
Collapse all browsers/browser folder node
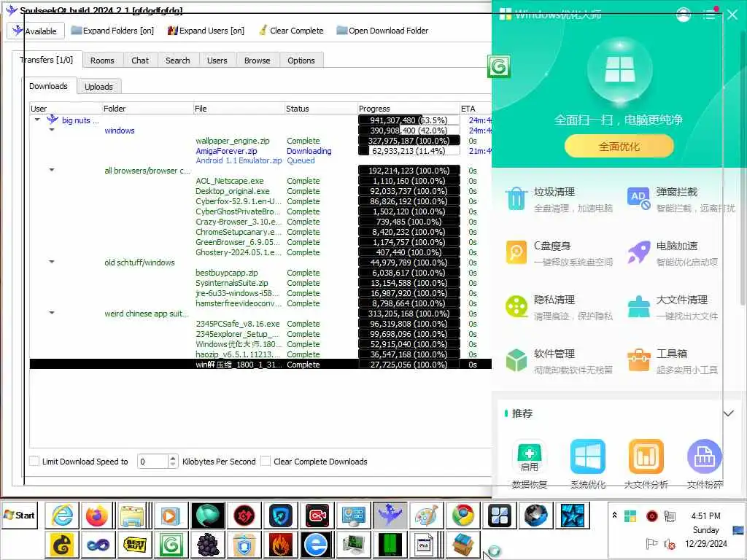tap(52, 169)
